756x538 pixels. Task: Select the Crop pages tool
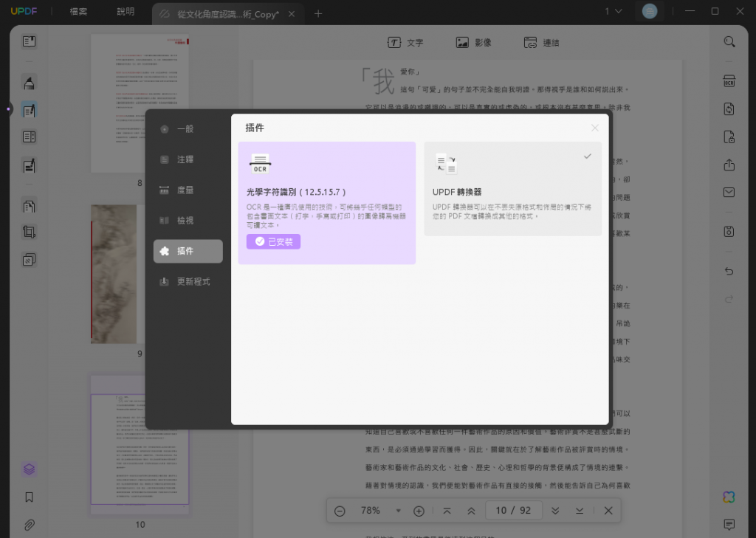(29, 232)
